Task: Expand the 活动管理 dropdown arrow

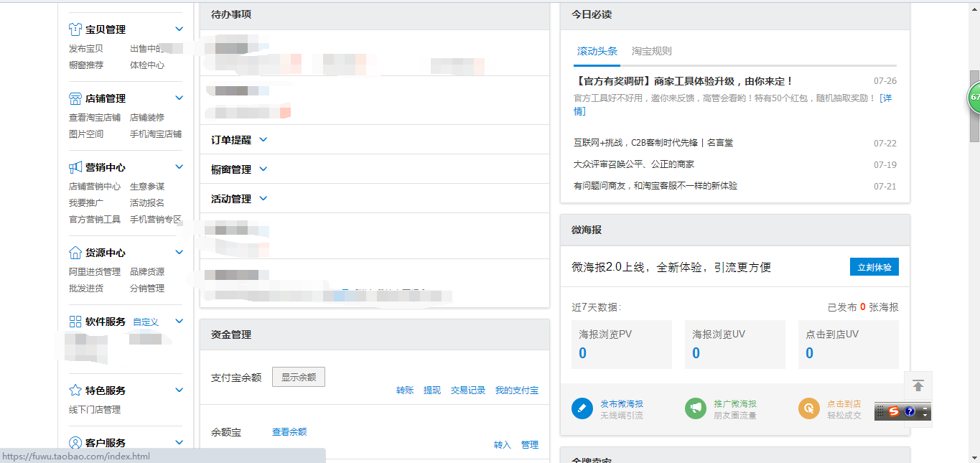Action: pyautogui.click(x=263, y=198)
